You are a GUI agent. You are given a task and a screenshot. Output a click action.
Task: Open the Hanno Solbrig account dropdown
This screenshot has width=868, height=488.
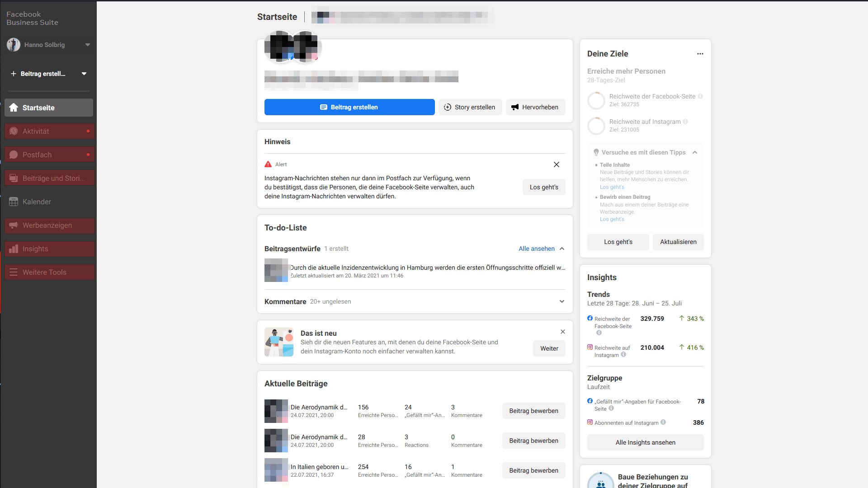tap(88, 45)
